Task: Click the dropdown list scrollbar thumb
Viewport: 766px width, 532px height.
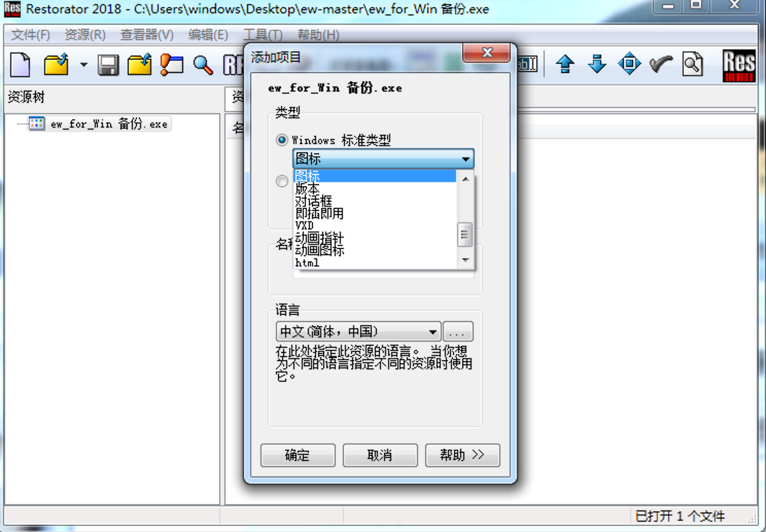Action: (x=465, y=235)
